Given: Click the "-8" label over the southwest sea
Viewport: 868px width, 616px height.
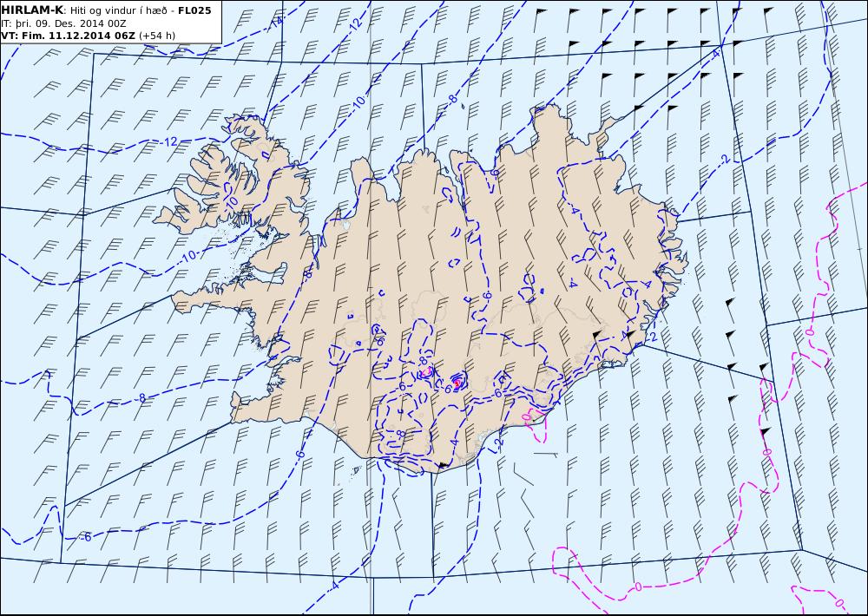Looking at the screenshot, I should (141, 398).
